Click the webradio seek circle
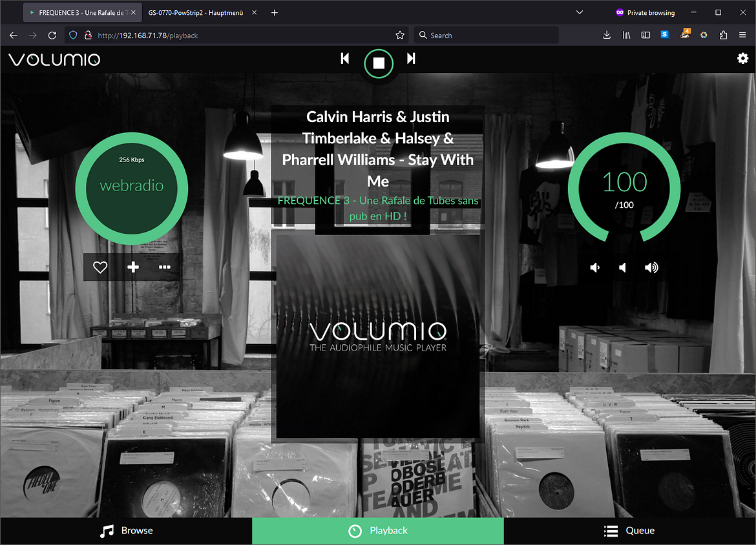 [x=132, y=189]
